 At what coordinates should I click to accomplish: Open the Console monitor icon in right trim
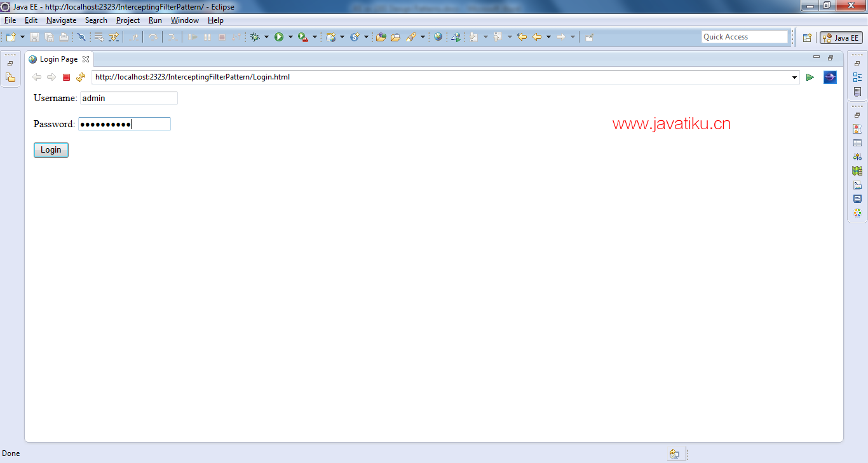tap(857, 198)
